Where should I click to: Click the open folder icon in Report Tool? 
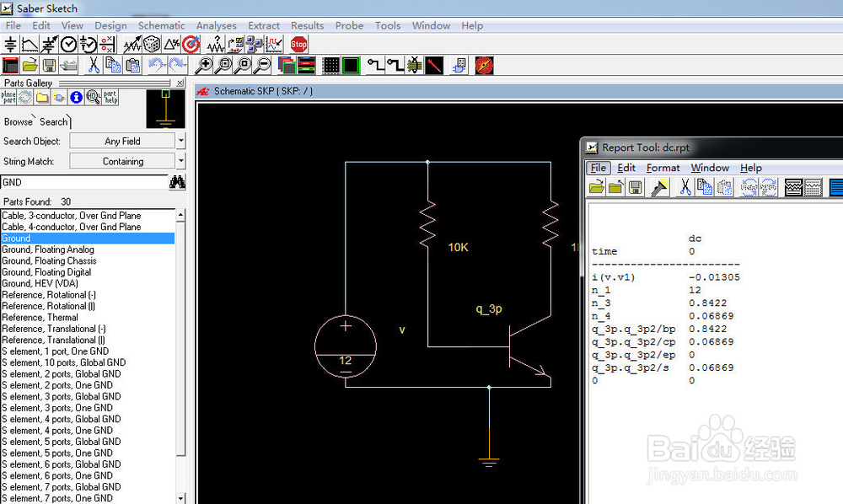point(596,187)
